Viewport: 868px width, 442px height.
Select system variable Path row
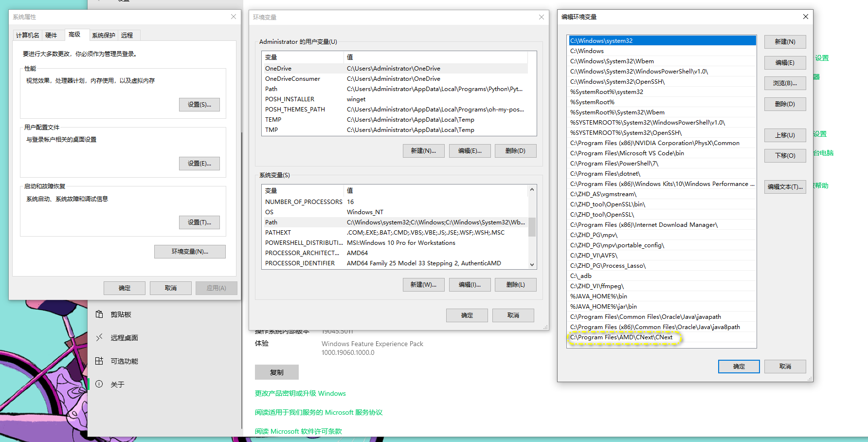click(x=395, y=222)
